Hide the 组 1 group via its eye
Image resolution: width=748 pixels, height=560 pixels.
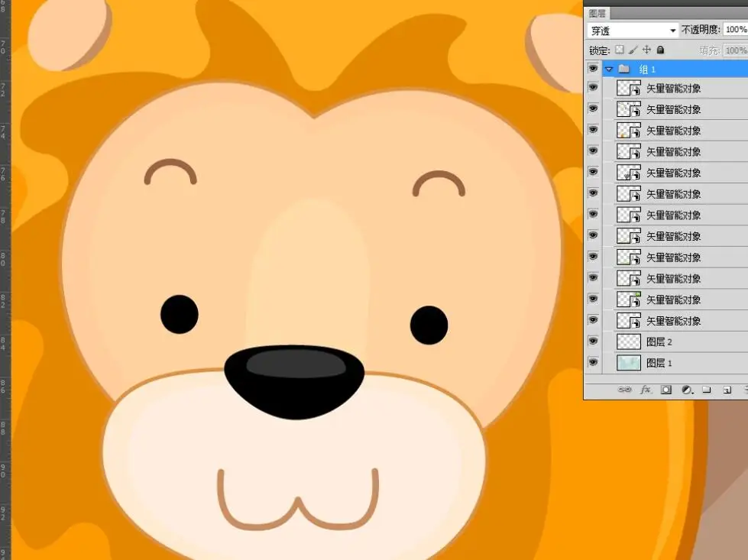click(593, 69)
